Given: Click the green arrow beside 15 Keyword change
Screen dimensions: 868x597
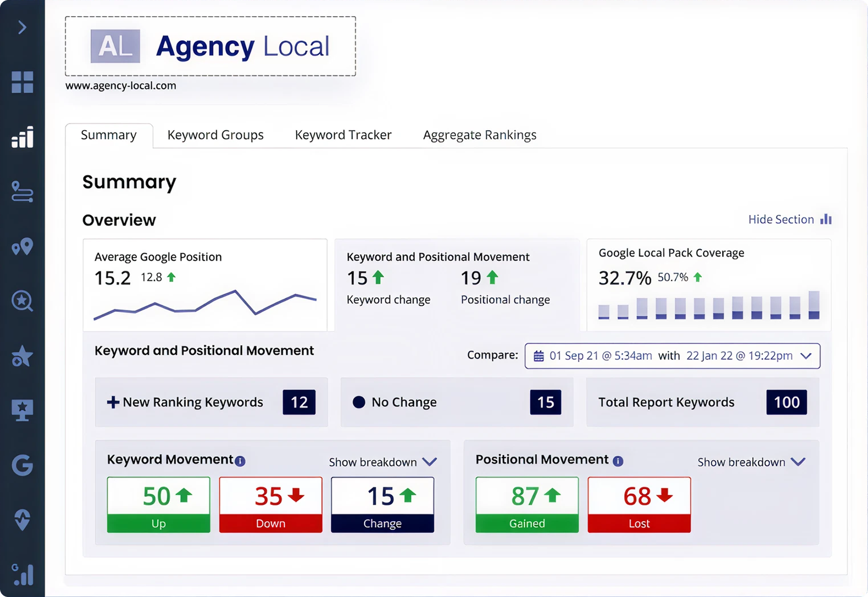Looking at the screenshot, I should pyautogui.click(x=378, y=277).
